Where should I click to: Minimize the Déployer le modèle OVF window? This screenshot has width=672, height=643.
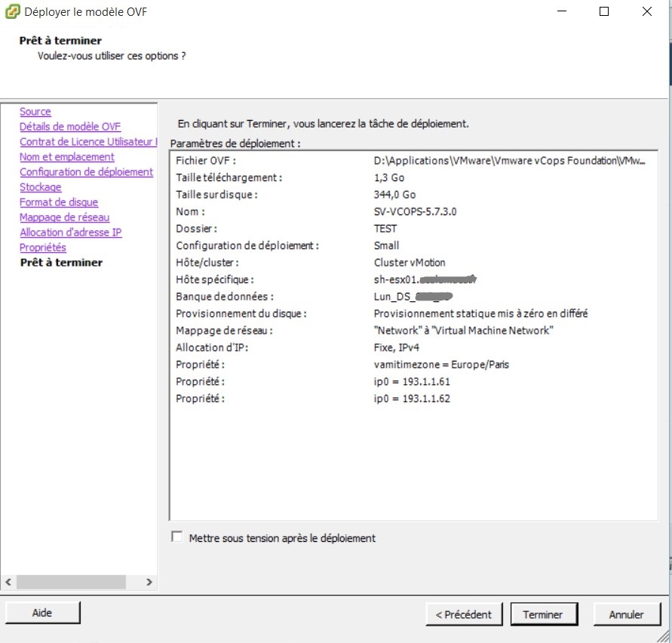click(x=562, y=11)
